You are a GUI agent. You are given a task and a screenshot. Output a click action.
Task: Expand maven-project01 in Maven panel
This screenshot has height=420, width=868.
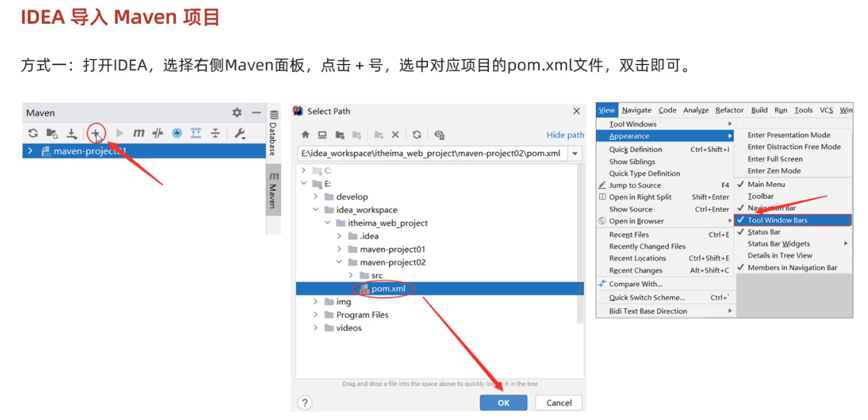click(30, 151)
